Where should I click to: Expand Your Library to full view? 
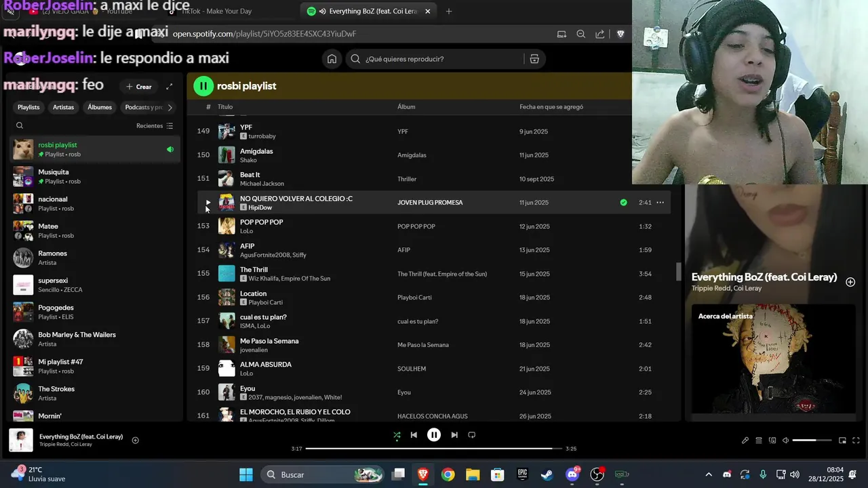[x=170, y=87]
